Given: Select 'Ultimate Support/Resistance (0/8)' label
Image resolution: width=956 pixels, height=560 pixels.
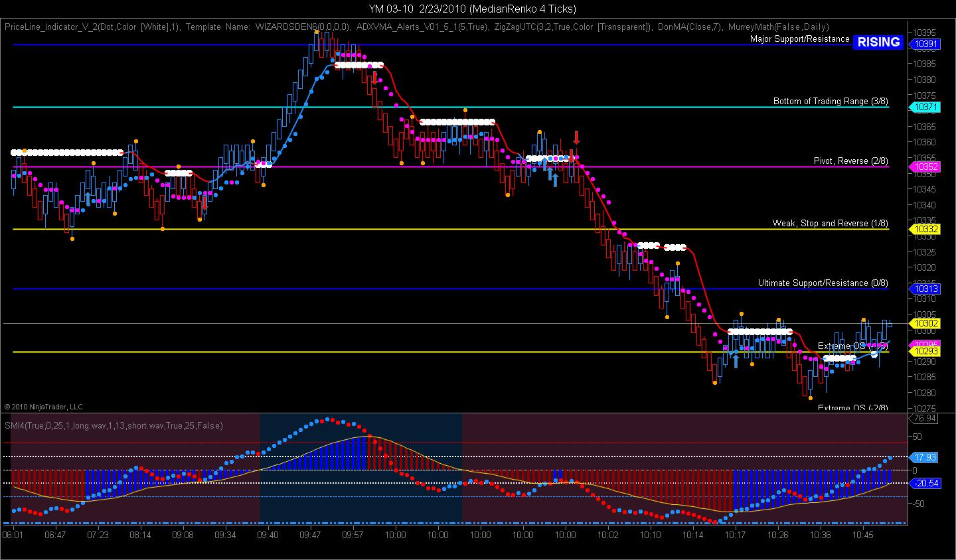Looking at the screenshot, I should pos(823,283).
